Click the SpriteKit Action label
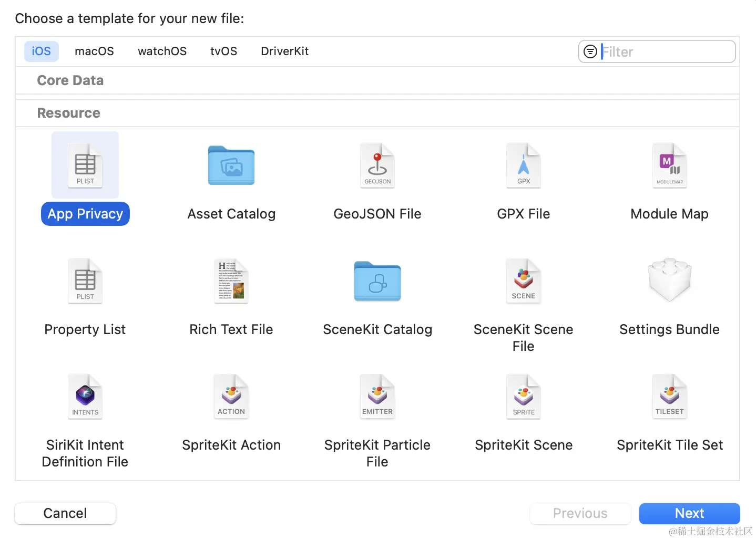 tap(231, 445)
